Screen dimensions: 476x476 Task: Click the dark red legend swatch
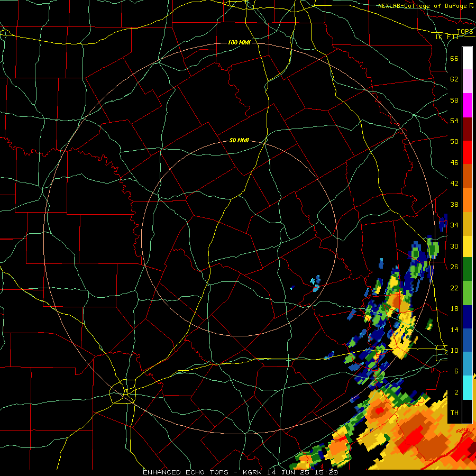pos(467,129)
